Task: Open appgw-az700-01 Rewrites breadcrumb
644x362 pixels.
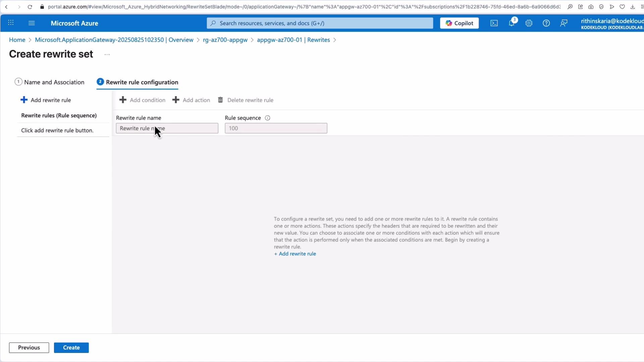Action: pyautogui.click(x=293, y=40)
